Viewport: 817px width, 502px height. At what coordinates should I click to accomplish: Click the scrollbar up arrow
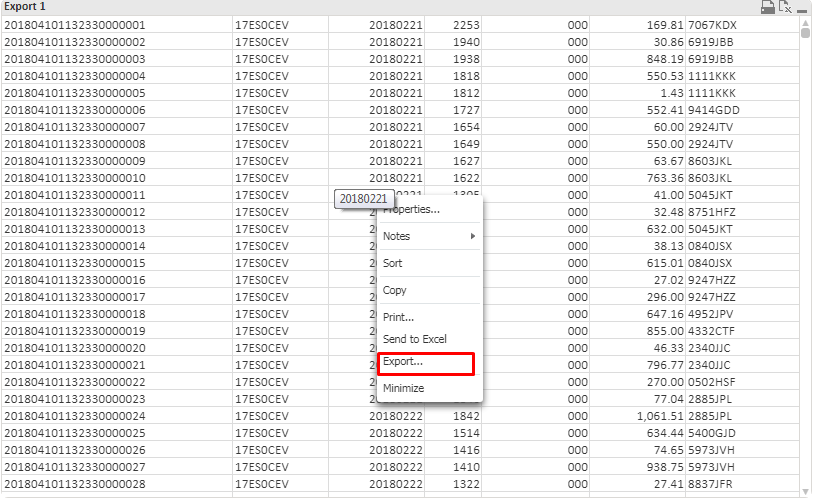(806, 23)
